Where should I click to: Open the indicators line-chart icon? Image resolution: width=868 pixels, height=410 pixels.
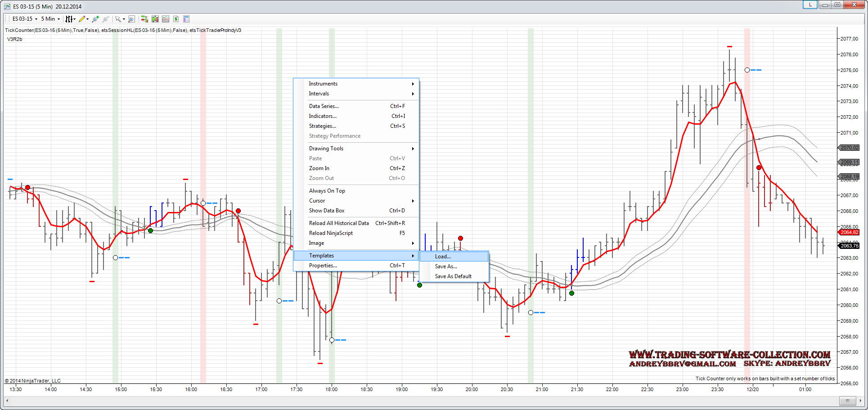point(166,19)
